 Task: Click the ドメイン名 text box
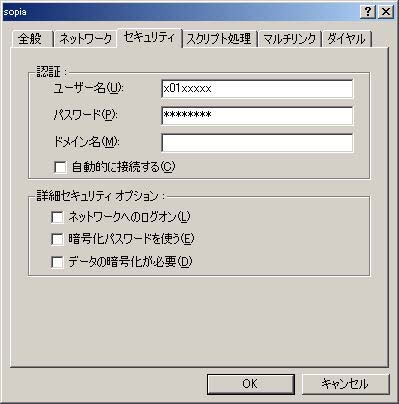point(257,143)
